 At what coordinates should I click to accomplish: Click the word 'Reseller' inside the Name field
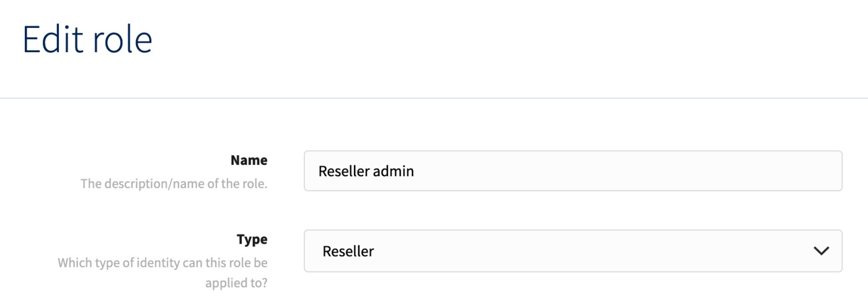click(343, 171)
